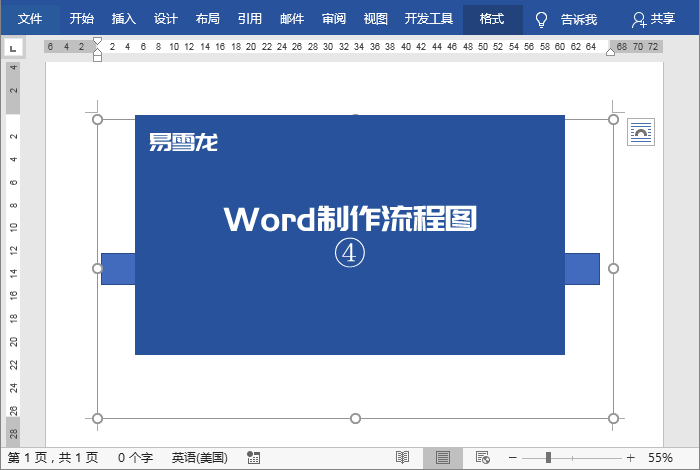Select the light blue bar on the right
This screenshot has height=470, width=700.
tap(582, 269)
